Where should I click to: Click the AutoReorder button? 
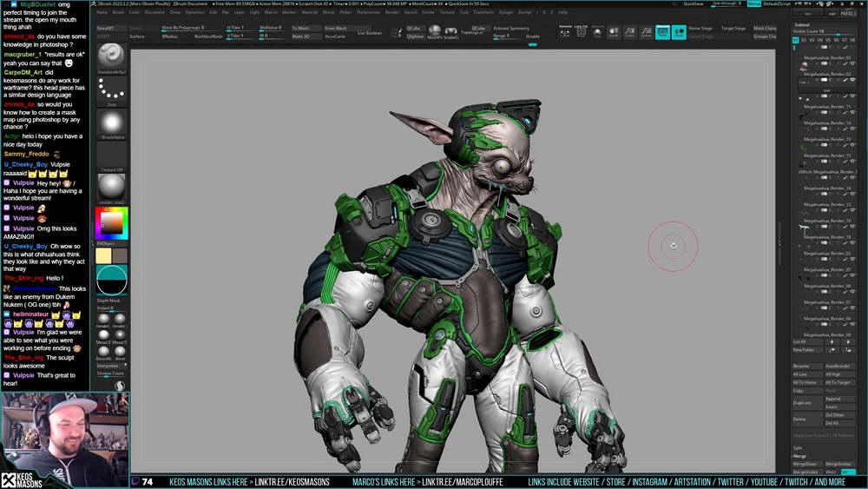838,367
